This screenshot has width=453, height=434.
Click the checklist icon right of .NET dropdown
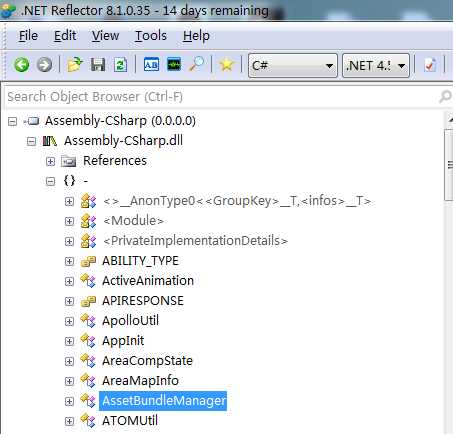(x=430, y=65)
